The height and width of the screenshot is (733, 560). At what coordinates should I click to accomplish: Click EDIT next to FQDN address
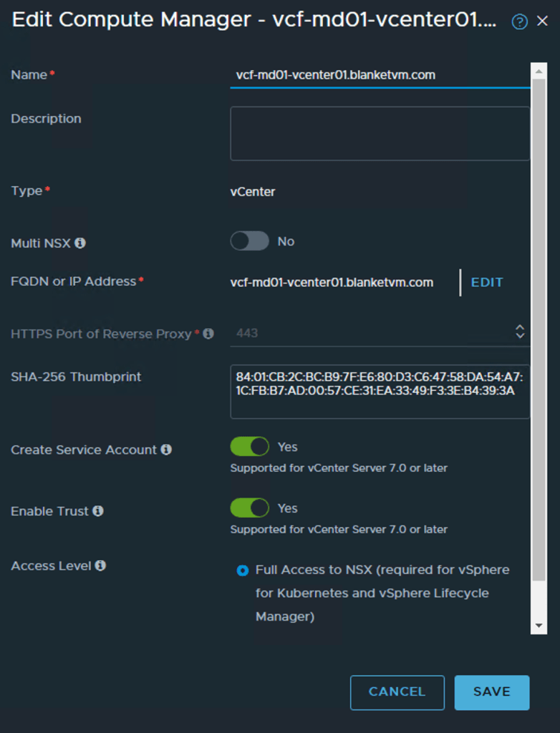(486, 282)
